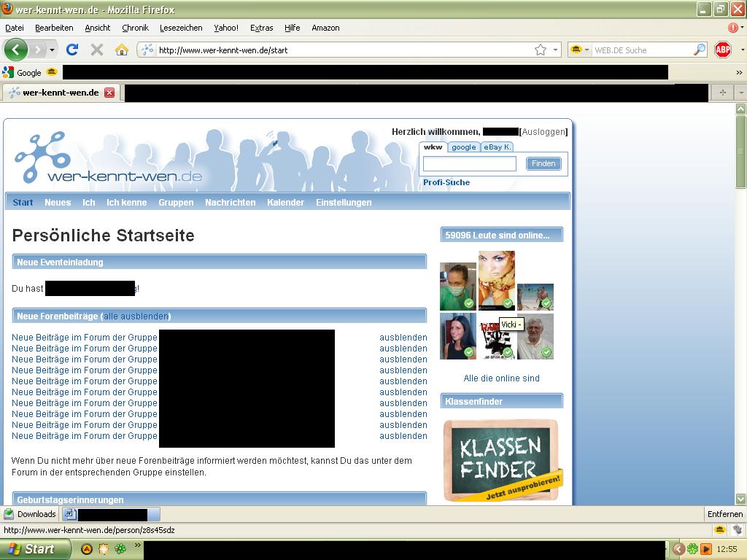Viewport: 747px width, 560px height.
Task: Click the WEB.DE status bar icon
Action: click(720, 529)
